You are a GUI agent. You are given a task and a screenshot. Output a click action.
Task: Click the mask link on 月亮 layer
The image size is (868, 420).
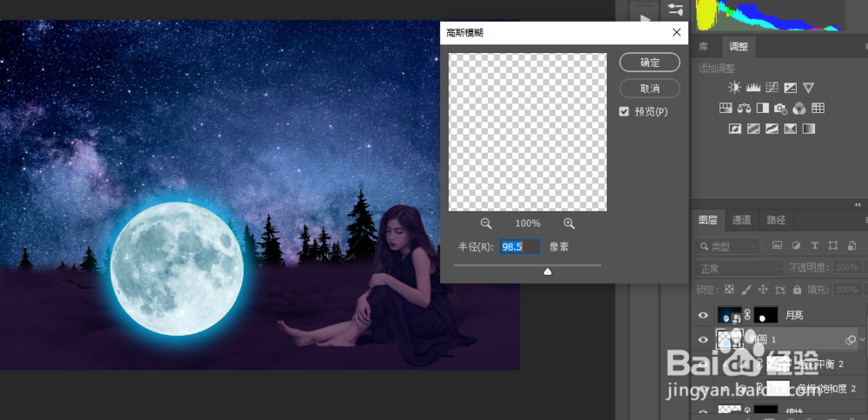747,315
